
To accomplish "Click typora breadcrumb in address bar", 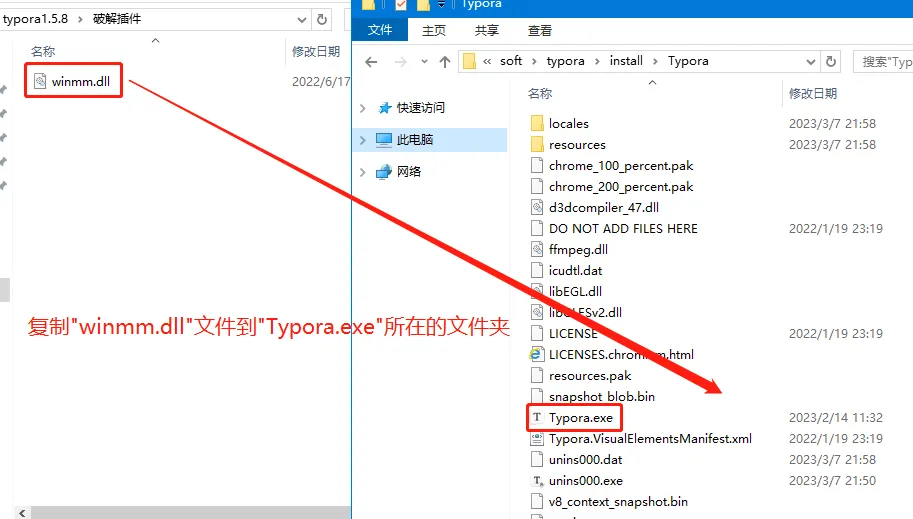I will [x=565, y=61].
